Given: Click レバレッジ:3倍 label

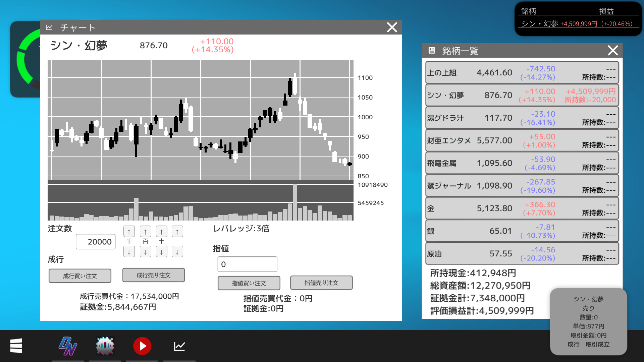Looking at the screenshot, I should pyautogui.click(x=241, y=229).
